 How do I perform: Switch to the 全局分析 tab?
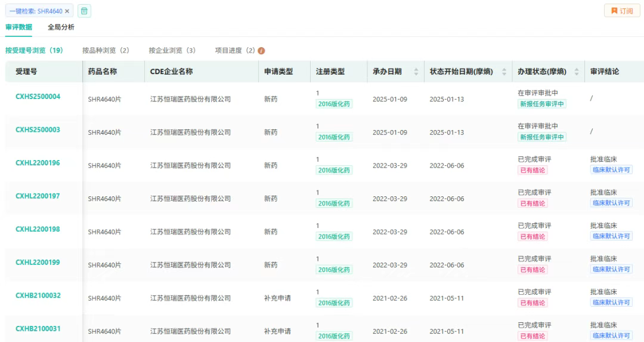click(x=61, y=27)
